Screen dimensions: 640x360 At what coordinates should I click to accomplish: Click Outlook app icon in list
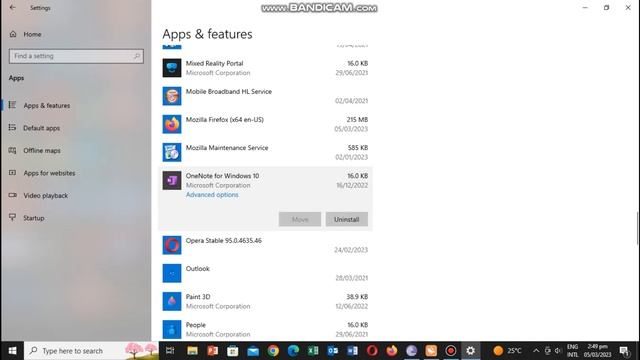pos(172,273)
